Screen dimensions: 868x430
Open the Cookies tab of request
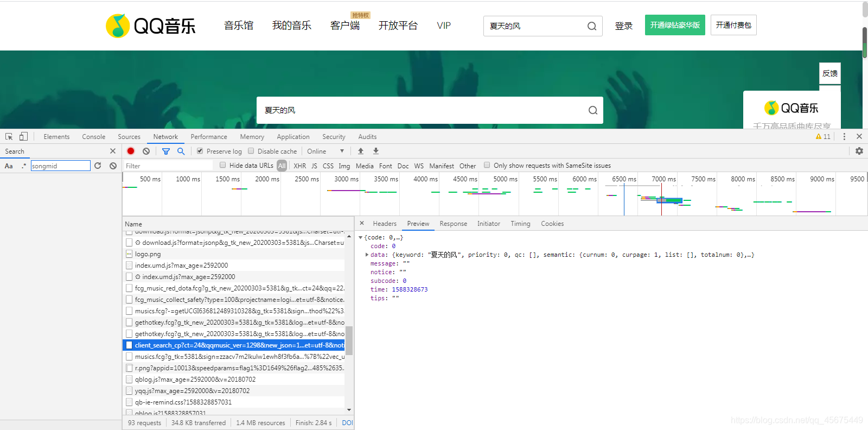552,224
